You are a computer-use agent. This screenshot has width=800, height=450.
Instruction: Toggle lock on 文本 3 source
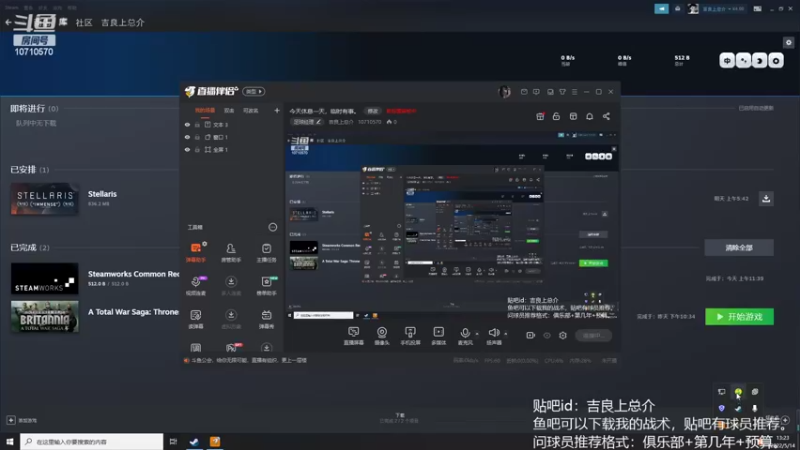pos(197,124)
